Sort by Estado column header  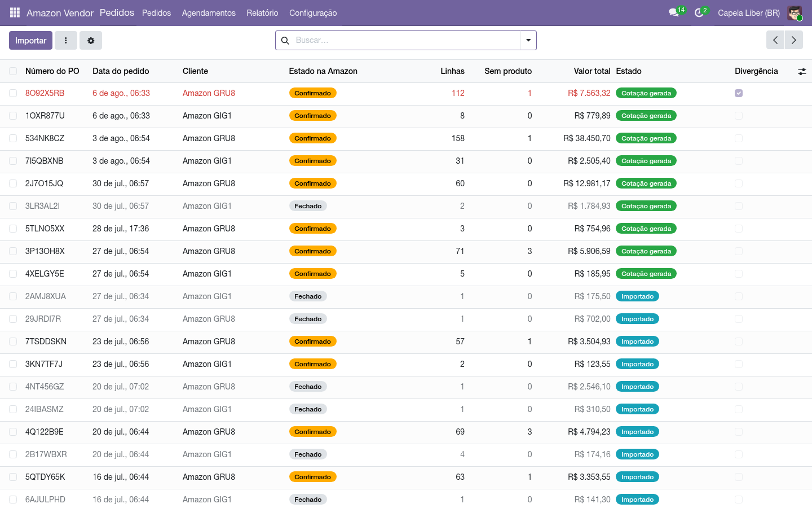point(629,71)
